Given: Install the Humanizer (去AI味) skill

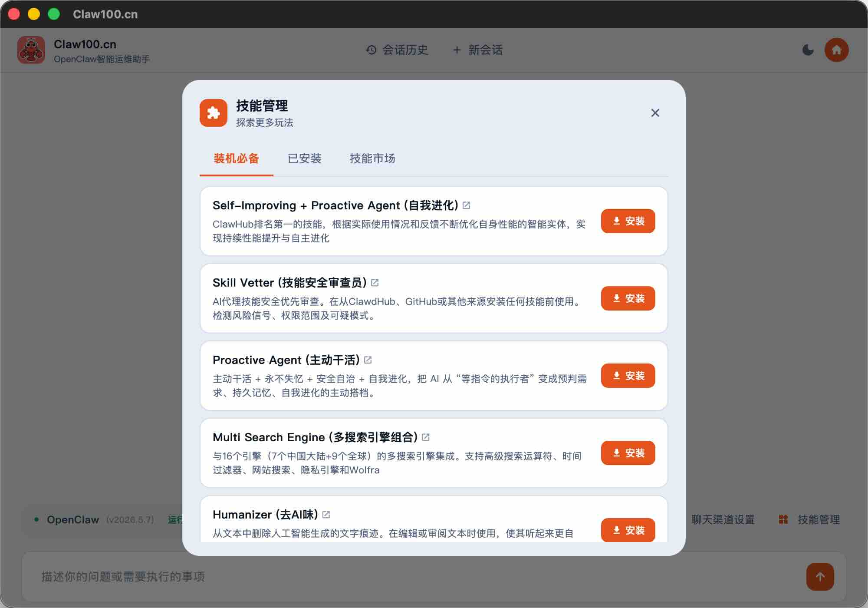Looking at the screenshot, I should (x=628, y=530).
